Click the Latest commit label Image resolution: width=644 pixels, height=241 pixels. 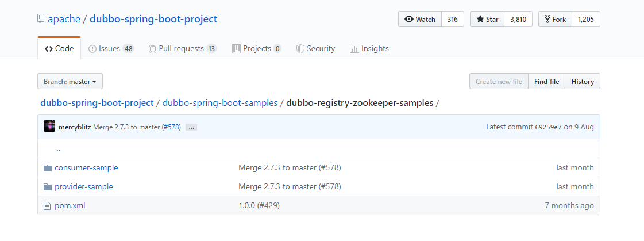point(510,127)
